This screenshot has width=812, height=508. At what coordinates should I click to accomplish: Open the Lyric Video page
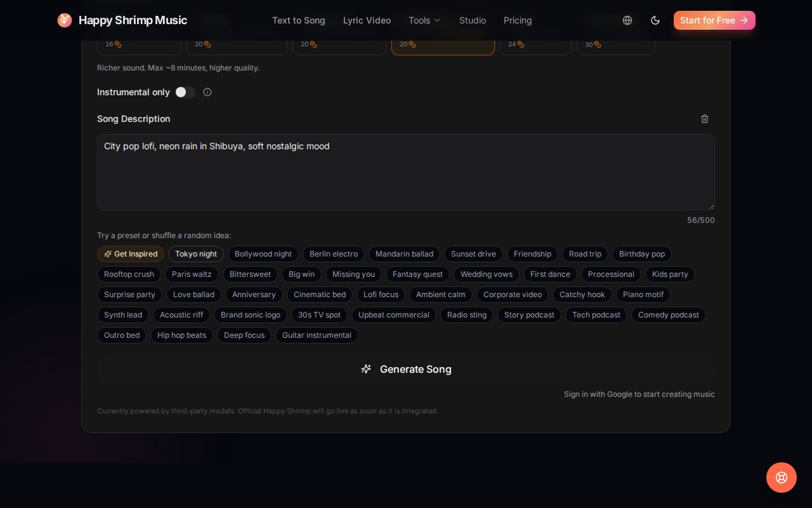pyautogui.click(x=367, y=20)
